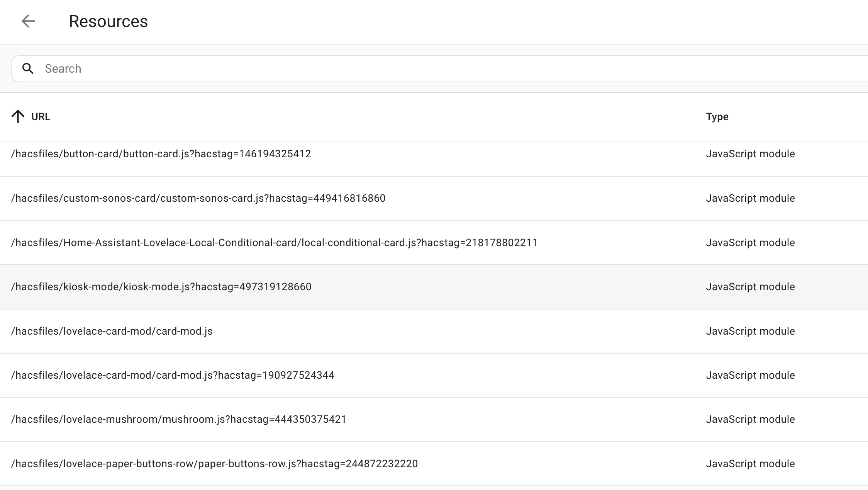Open card-mod.js row with hacstag=190927524344
This screenshot has width=868, height=490.
pyautogui.click(x=173, y=375)
